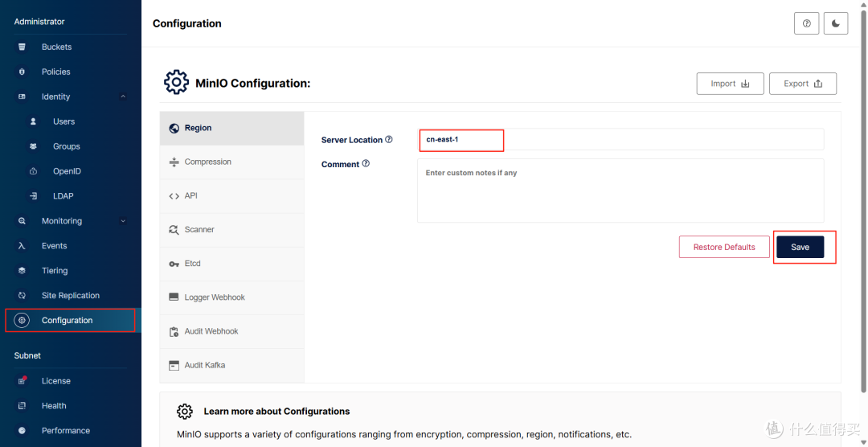
Task: Click the Buckets icon in sidebar
Action: coord(22,47)
